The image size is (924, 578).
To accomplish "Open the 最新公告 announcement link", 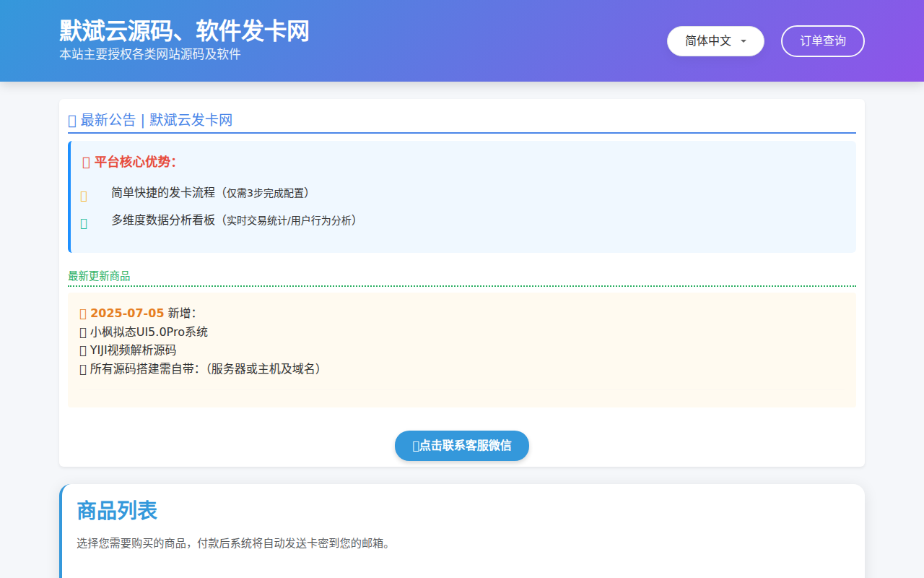I will 106,121.
